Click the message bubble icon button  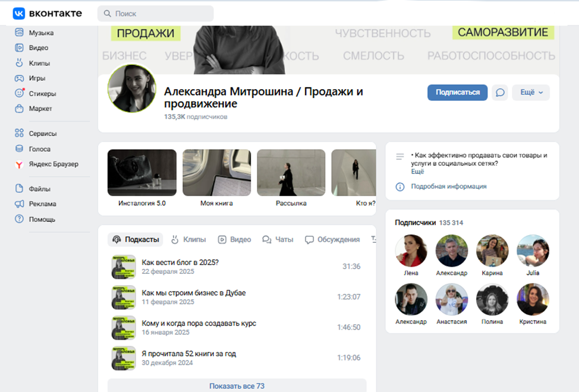point(500,92)
